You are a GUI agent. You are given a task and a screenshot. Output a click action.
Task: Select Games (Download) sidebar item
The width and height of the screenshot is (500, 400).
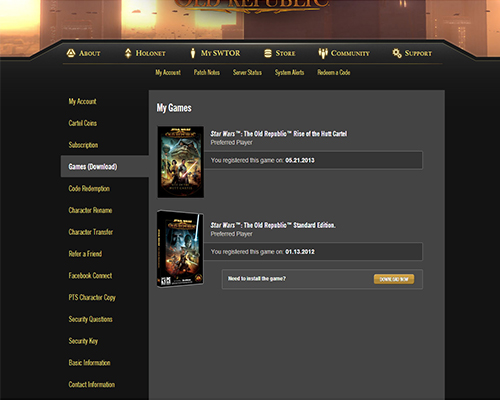(x=105, y=166)
